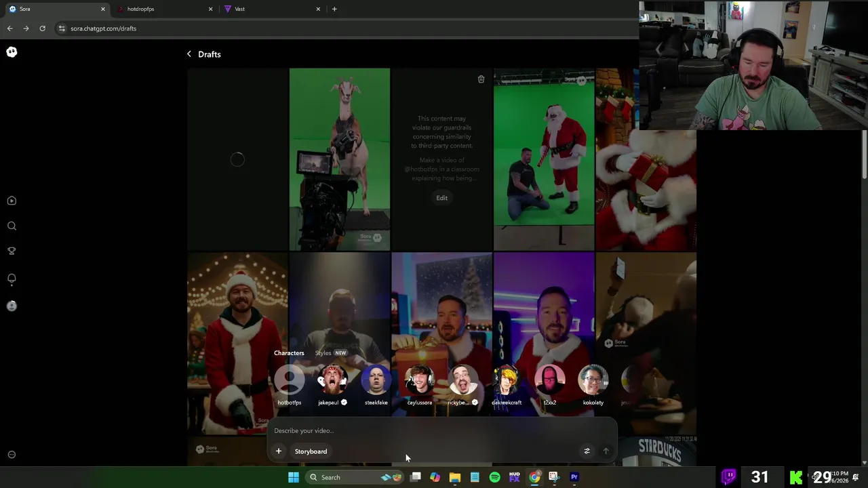Open the Storyboard mode
Image resolution: width=868 pixels, height=488 pixels.
click(311, 451)
